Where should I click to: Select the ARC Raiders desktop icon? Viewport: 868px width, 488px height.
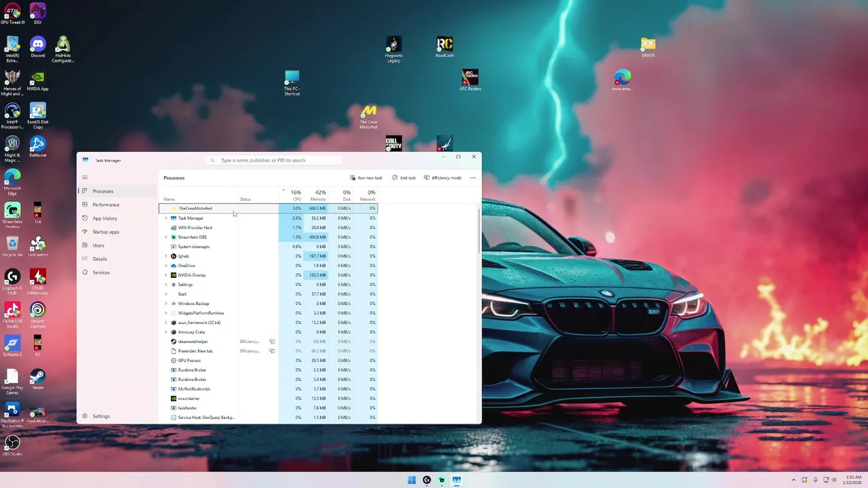click(x=470, y=80)
